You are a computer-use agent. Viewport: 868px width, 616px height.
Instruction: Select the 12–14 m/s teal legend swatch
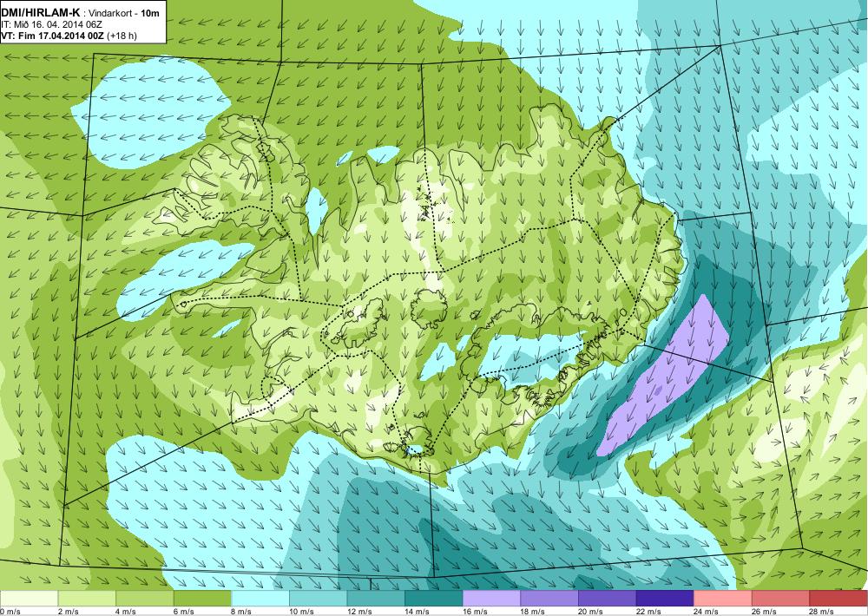[x=376, y=599]
